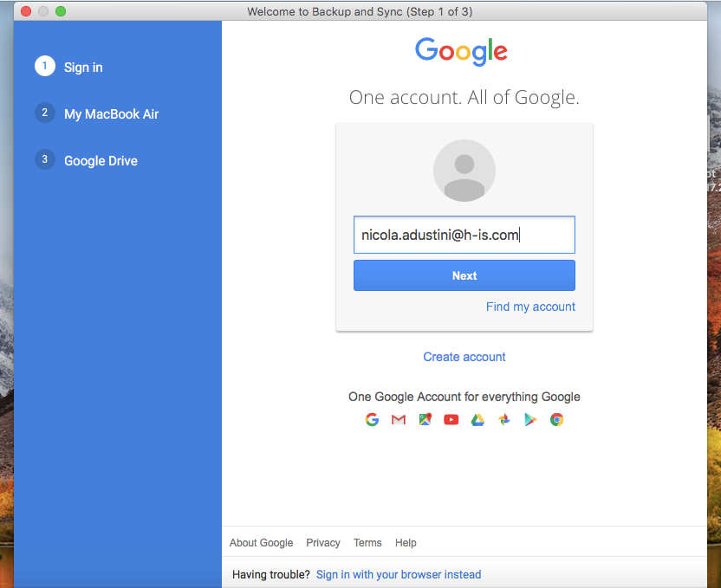Open the Find my account link
The image size is (721, 588).
pyautogui.click(x=530, y=307)
